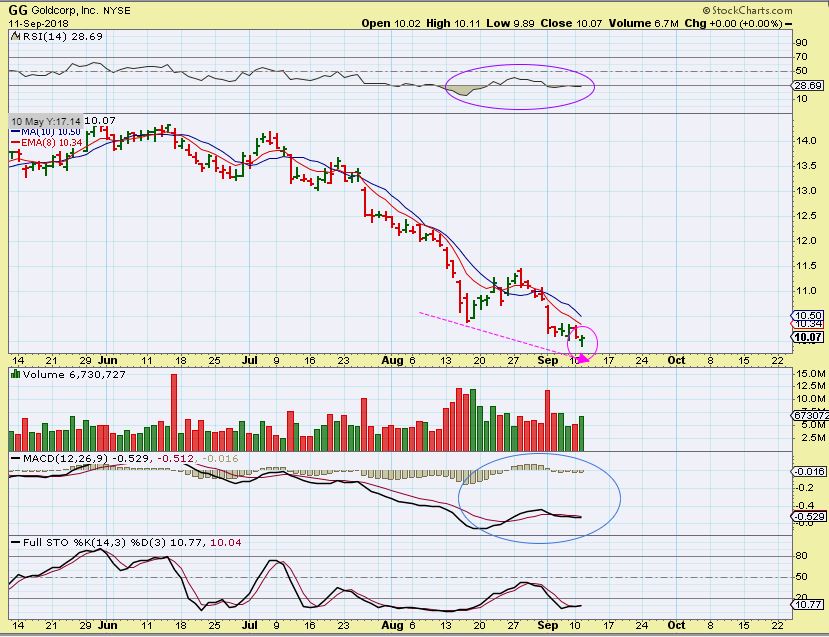The height and width of the screenshot is (637, 829).
Task: Click the 10.77 stochastic axis tag
Action: point(807,604)
